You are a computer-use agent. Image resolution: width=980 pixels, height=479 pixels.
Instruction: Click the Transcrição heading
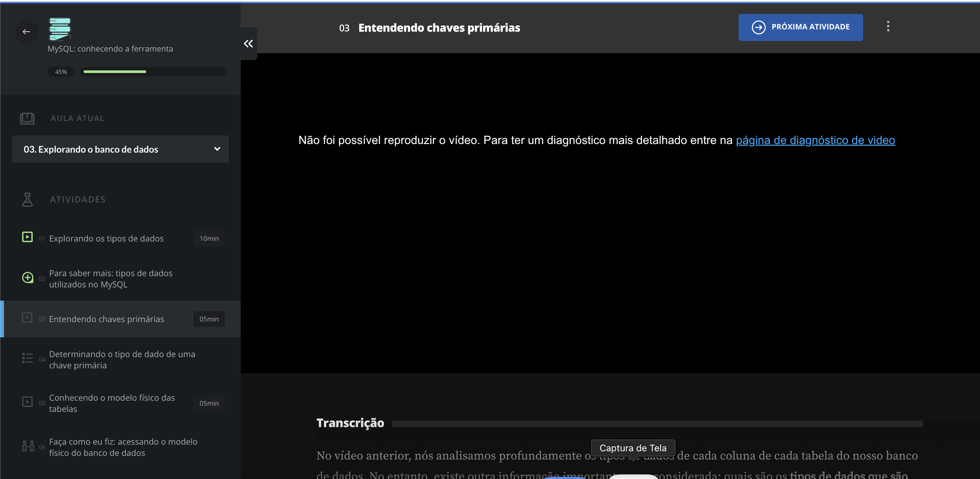click(x=350, y=423)
